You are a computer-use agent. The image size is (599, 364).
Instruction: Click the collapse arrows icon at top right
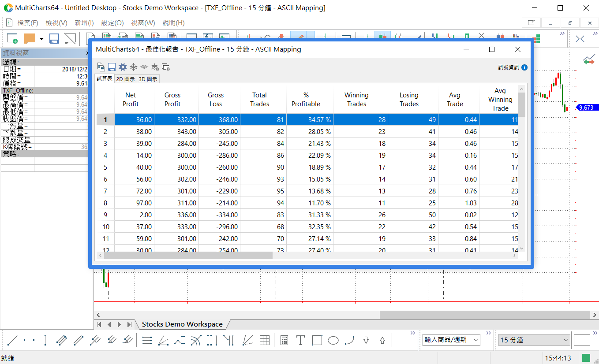coord(580,39)
